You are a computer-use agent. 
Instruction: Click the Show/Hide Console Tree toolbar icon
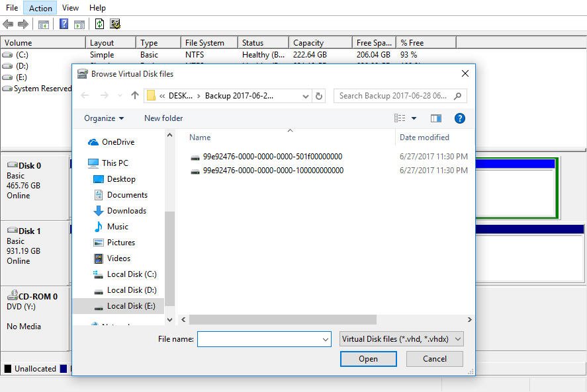[x=44, y=24]
